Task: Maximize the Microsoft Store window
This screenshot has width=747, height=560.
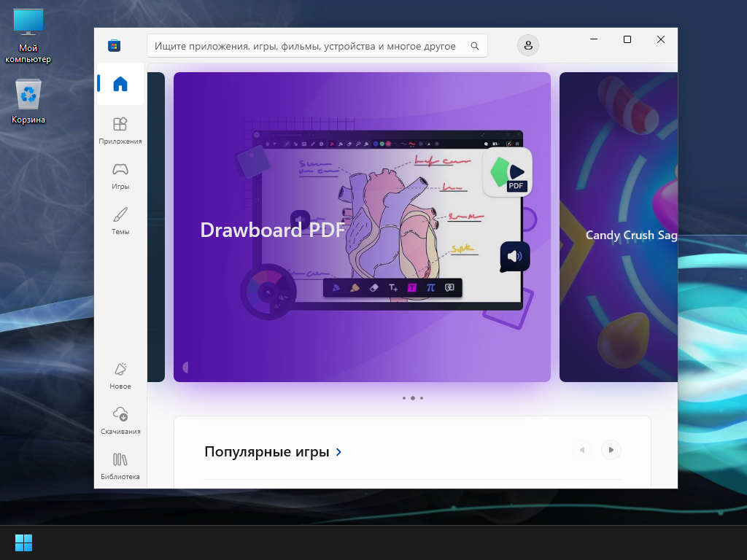Action: coord(627,39)
